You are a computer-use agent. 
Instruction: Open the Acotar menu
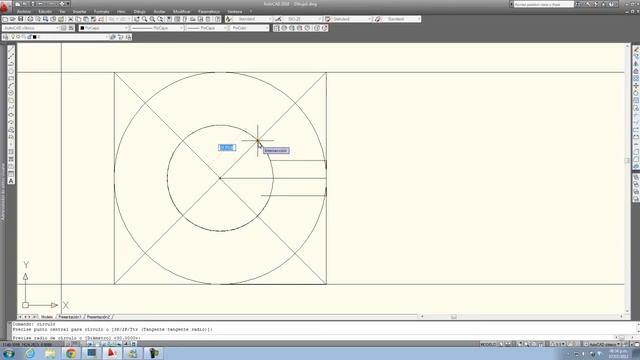point(159,11)
